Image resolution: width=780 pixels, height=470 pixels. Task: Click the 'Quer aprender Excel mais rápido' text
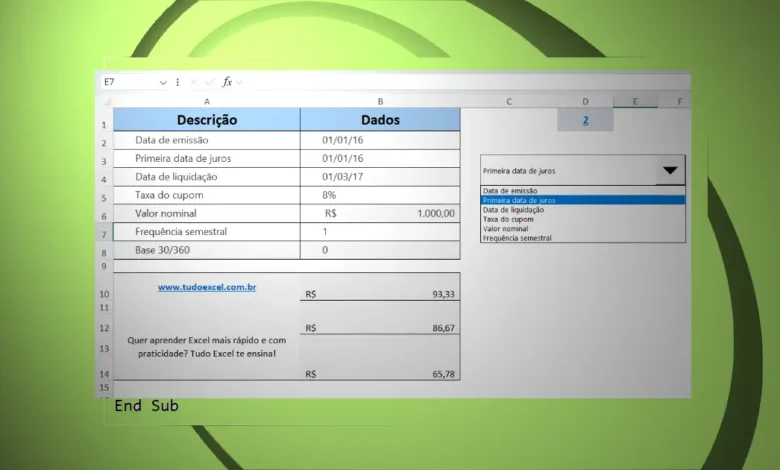pos(206,347)
